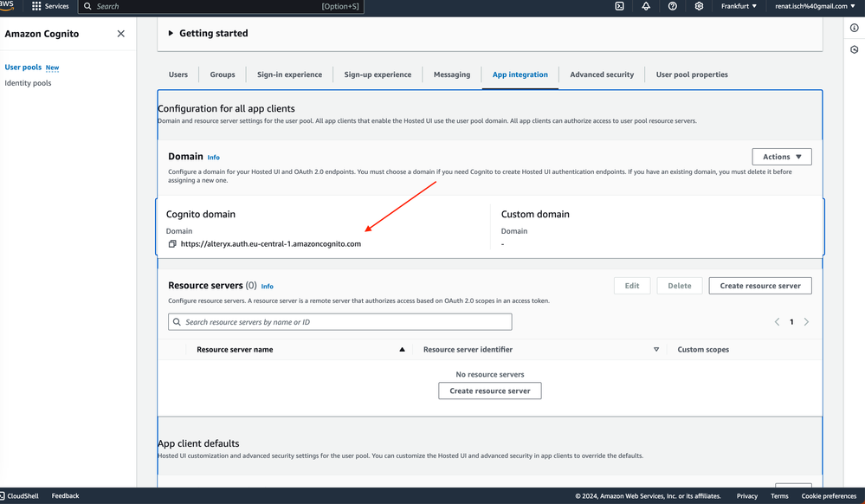Click the Edit resource server button
This screenshot has width=865, height=504.
click(632, 286)
